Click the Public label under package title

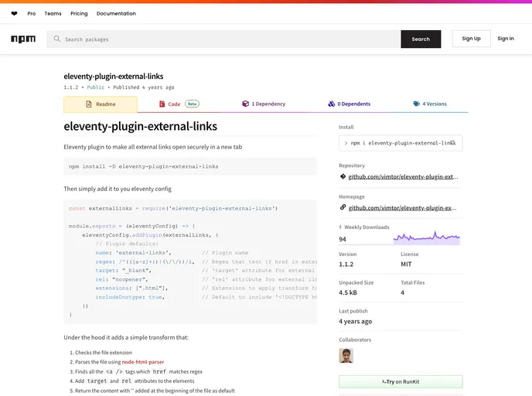pyautogui.click(x=96, y=87)
